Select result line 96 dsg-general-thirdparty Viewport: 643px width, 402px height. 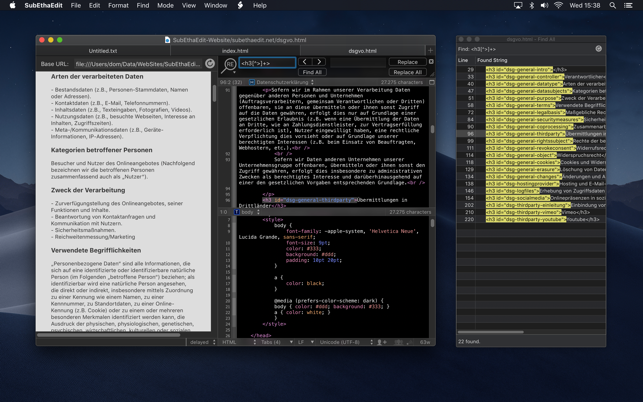point(531,134)
